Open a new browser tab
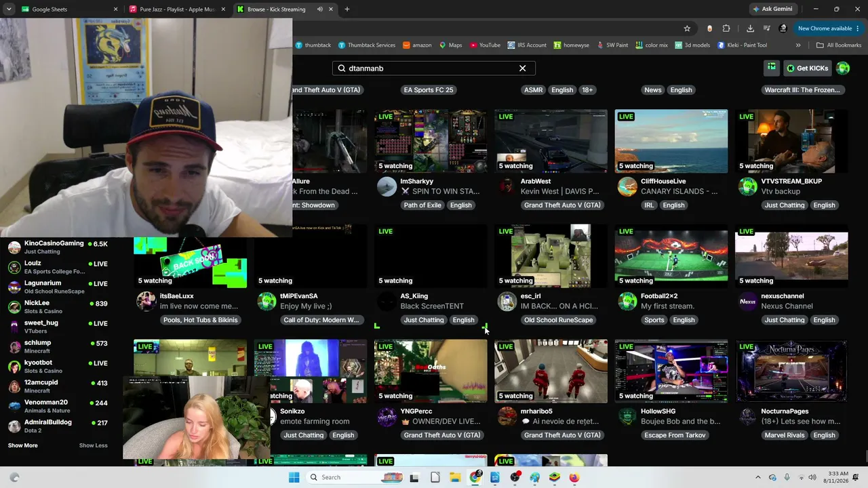The image size is (868, 488). (347, 9)
